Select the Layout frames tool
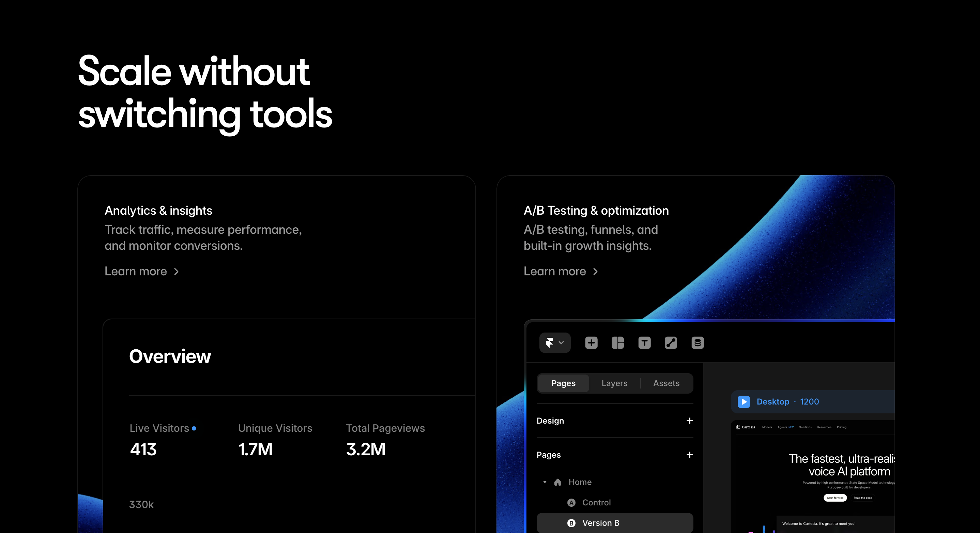Screen dimensions: 980x533 coord(618,343)
